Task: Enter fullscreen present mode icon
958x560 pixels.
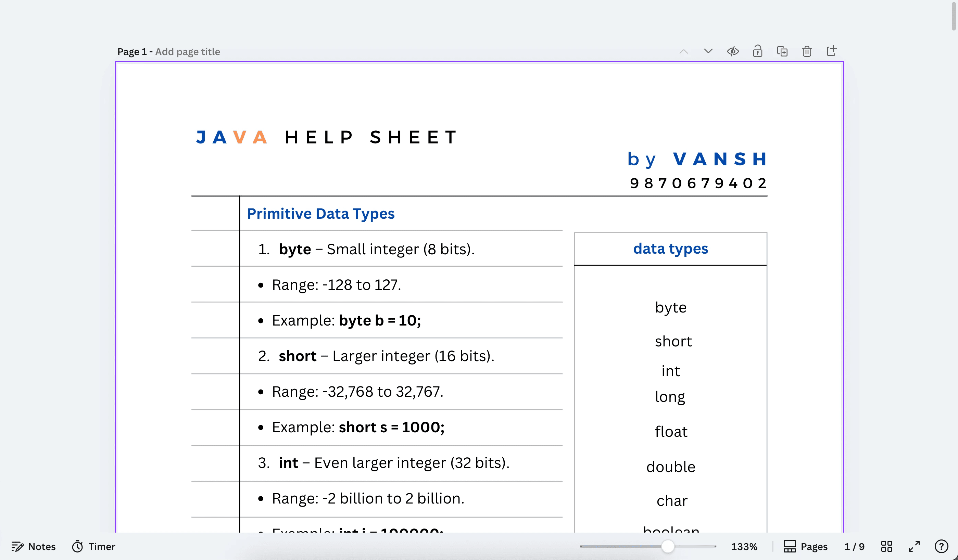Action: [914, 546]
